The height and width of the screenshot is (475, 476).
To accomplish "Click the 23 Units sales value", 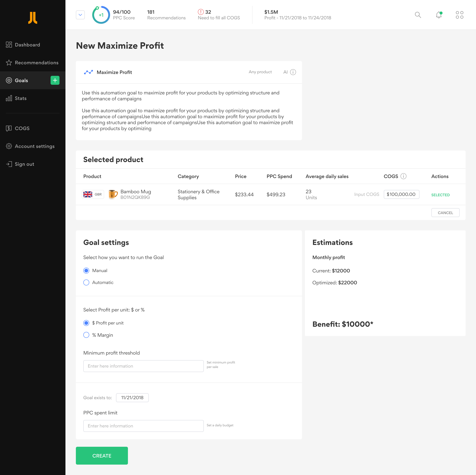I will [311, 195].
